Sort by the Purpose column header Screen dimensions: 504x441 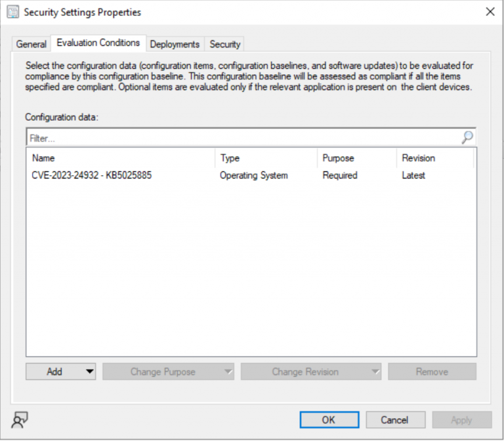point(357,158)
